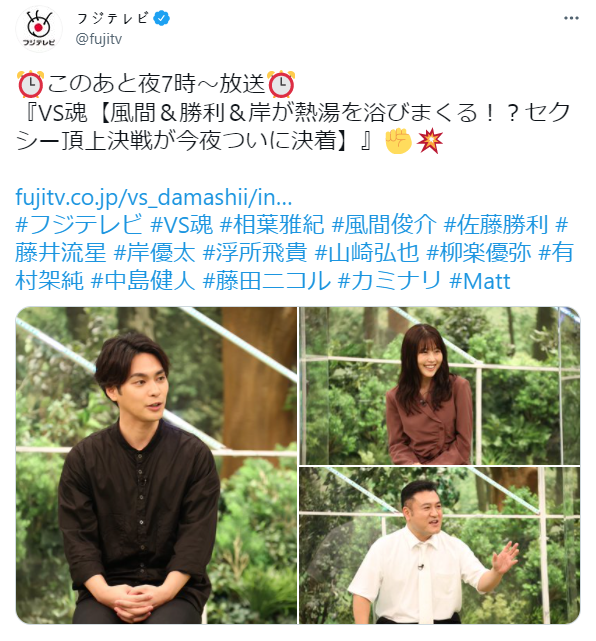Click the フジテレビ account display name
The image size is (596, 641).
tap(112, 18)
